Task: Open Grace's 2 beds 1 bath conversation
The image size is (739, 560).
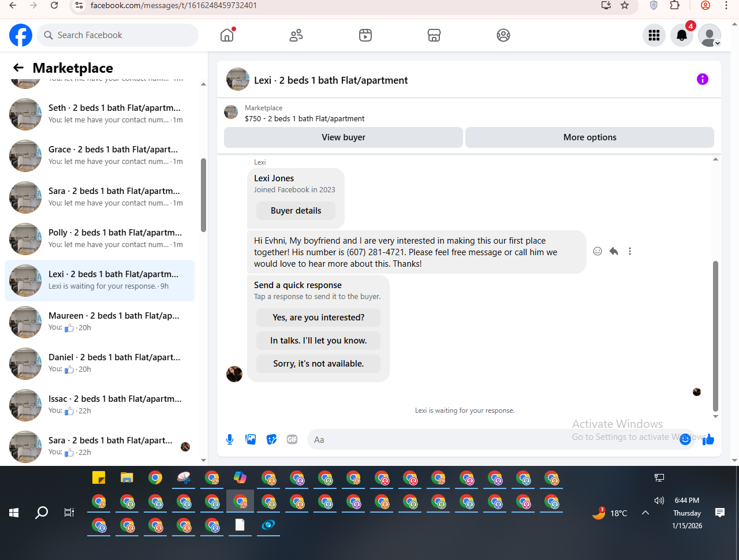Action: click(x=99, y=156)
